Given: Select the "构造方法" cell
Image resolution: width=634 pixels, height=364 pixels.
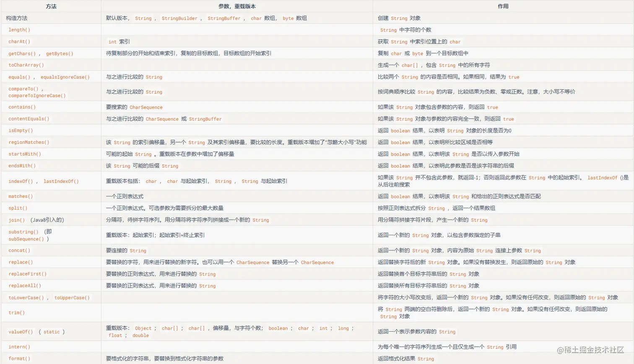Looking at the screenshot, I should (x=17, y=18).
